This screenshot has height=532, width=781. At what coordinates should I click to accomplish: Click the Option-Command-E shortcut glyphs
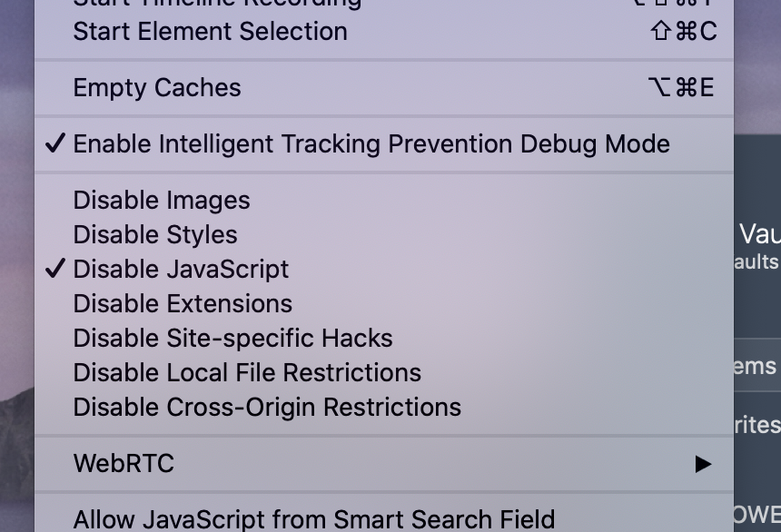click(681, 88)
